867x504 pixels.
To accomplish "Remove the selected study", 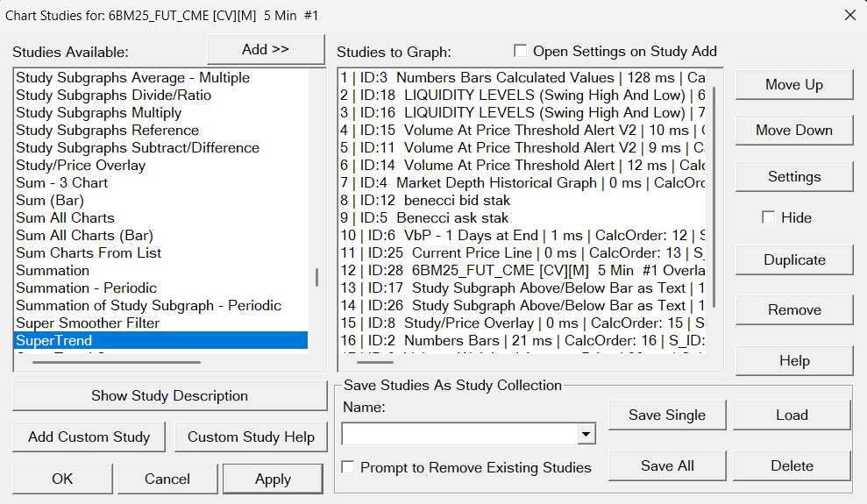I will (793, 309).
